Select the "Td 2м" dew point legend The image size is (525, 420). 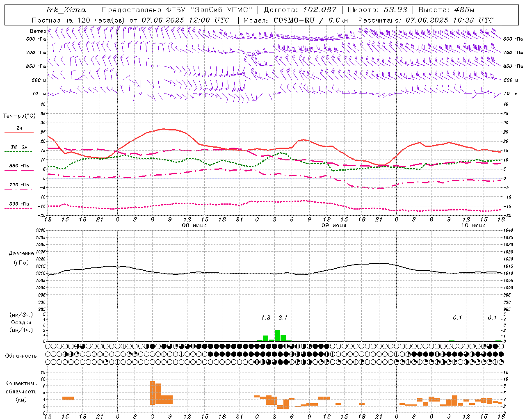tap(19, 147)
